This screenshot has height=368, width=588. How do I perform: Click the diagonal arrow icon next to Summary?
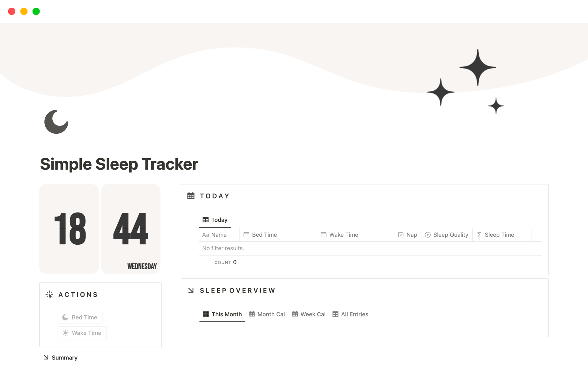pos(47,357)
